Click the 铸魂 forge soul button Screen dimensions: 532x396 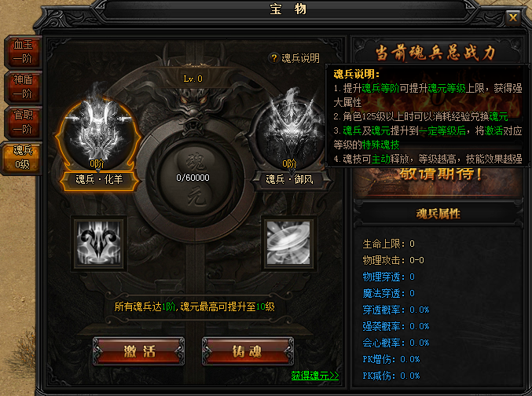coord(248,351)
